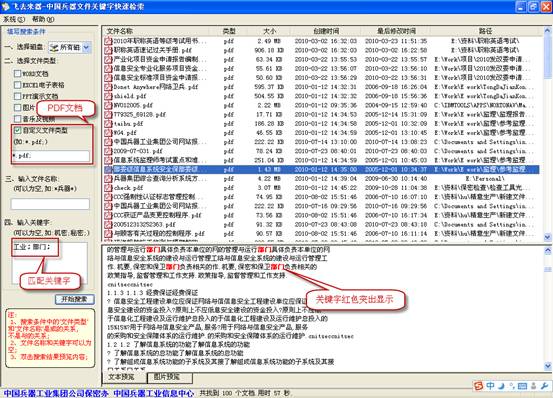Click the wrench settings icon in IME bar
Viewport: 553px width, 398px height.
[544, 386]
